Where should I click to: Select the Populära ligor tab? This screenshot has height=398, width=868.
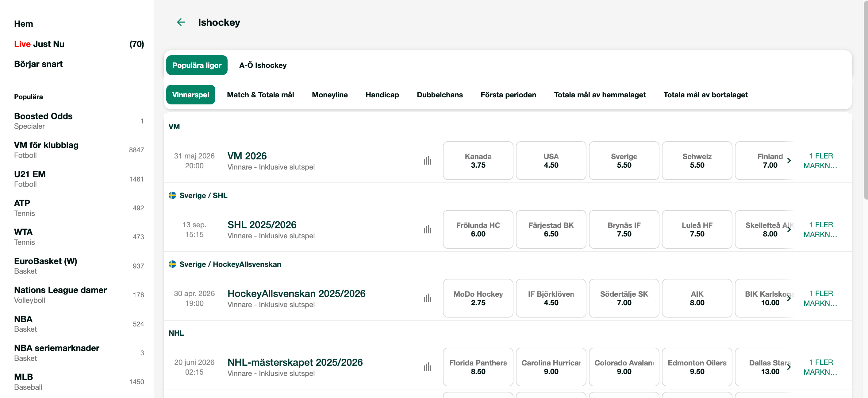coord(197,65)
